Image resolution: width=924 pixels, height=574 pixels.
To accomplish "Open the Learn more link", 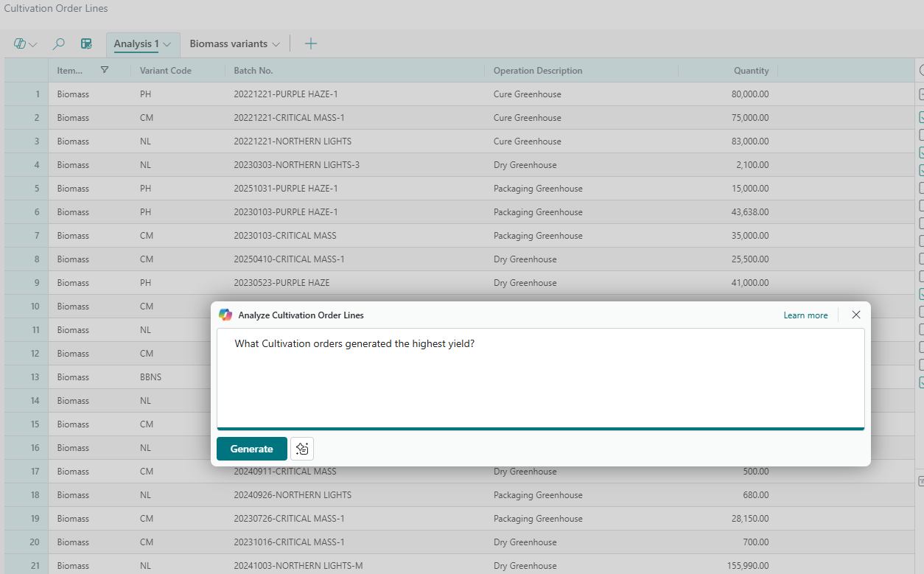I will point(805,315).
